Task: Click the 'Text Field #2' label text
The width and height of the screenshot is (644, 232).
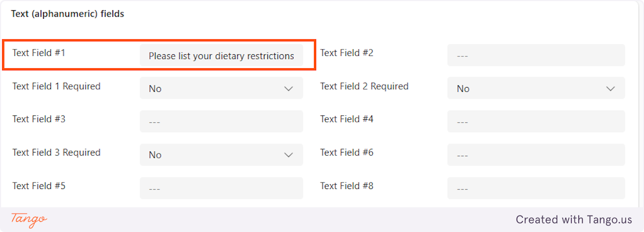Action: 347,53
